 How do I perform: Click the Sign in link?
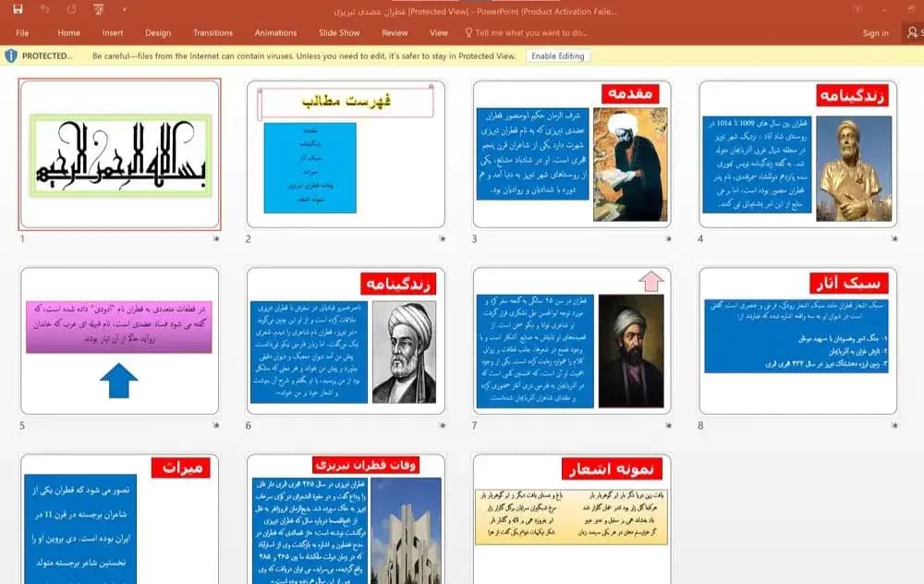tap(876, 33)
